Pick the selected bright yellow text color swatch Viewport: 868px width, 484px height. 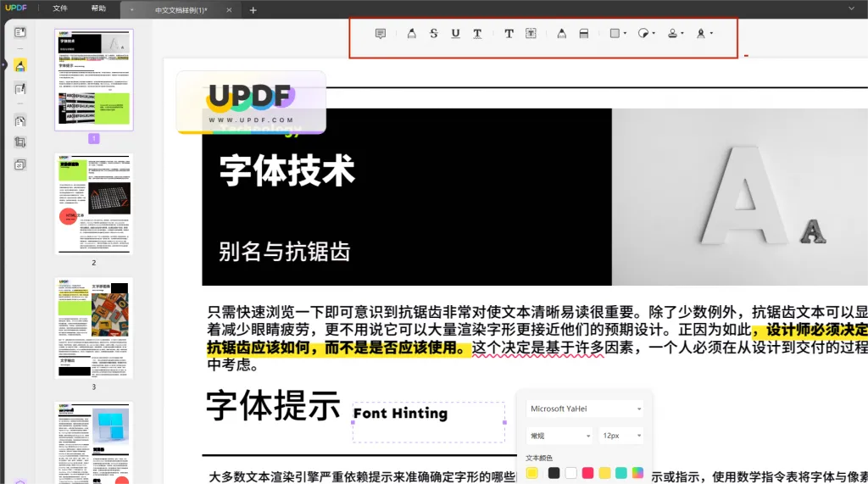pyautogui.click(x=532, y=473)
